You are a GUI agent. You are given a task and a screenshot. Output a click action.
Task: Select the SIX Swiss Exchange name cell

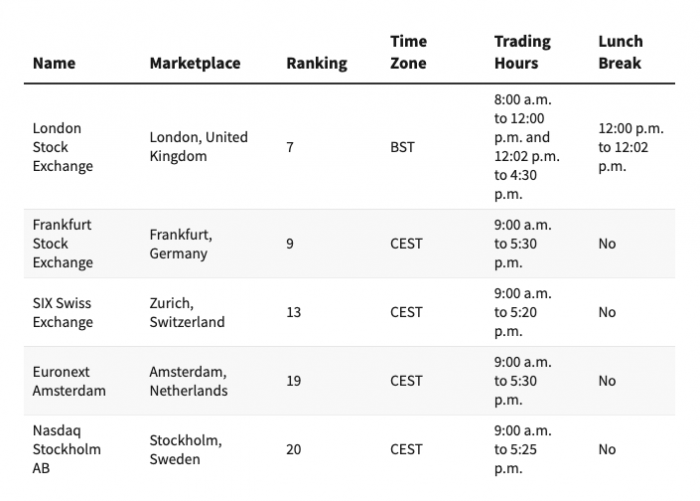click(62, 312)
